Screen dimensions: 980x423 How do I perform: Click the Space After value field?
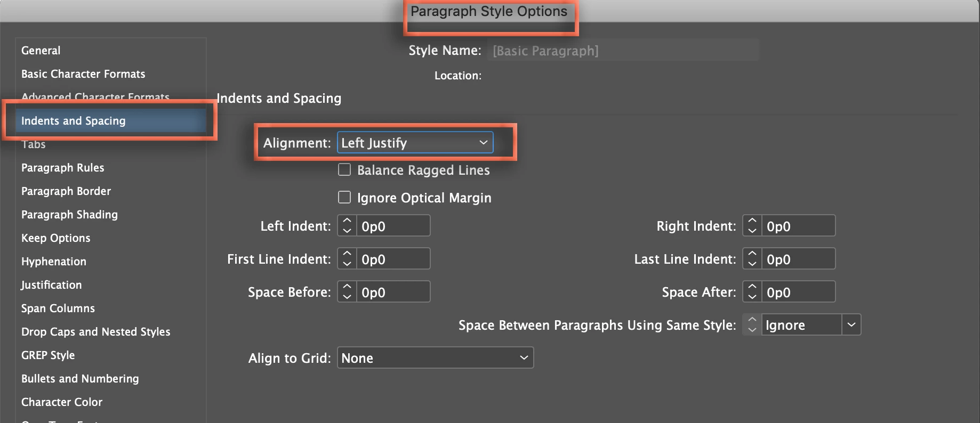[798, 292]
